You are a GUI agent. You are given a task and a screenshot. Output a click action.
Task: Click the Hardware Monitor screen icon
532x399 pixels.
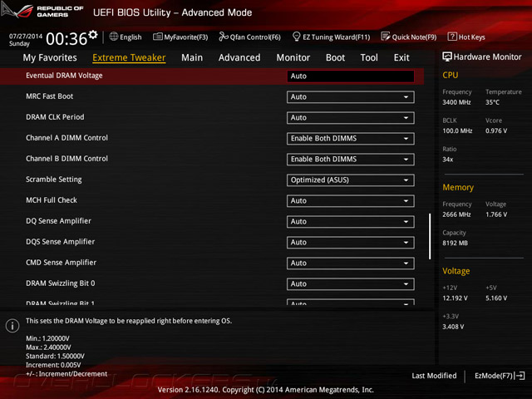(x=447, y=57)
